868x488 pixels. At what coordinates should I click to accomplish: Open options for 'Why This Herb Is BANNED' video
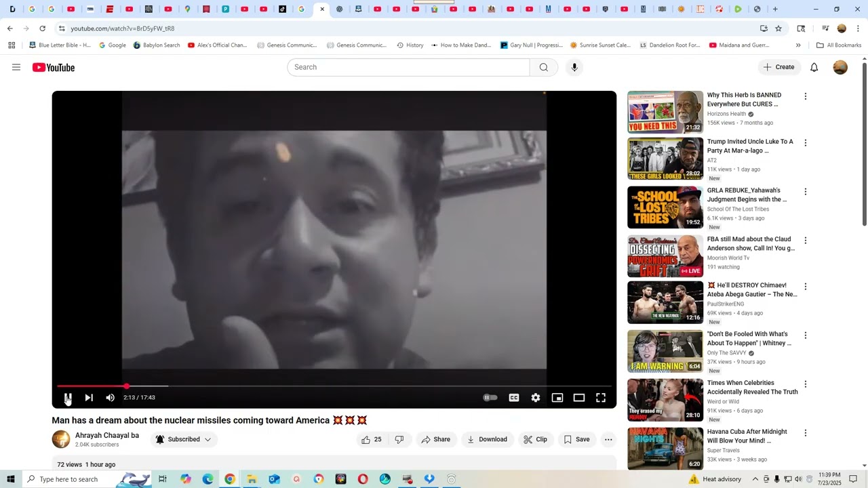806,96
